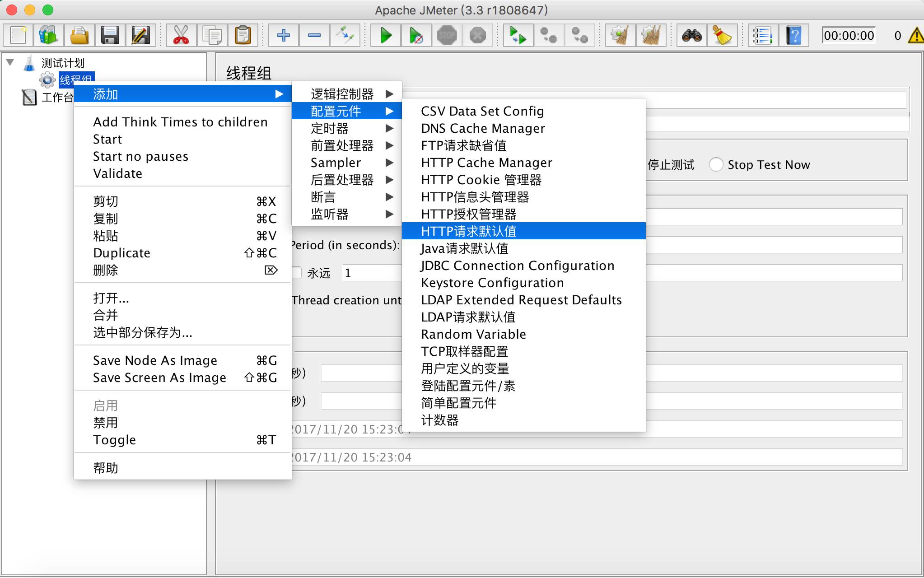Open the Templates icon in toolbar

pos(49,35)
